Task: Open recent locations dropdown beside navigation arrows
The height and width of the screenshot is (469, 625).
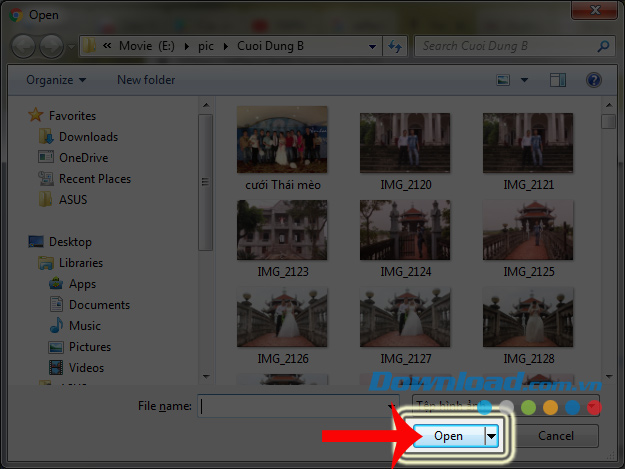Action: [72, 47]
